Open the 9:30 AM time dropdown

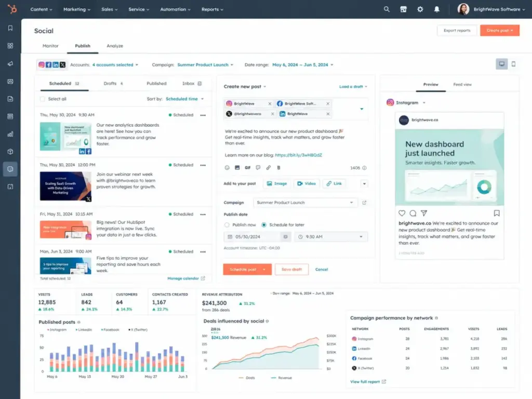click(x=330, y=237)
